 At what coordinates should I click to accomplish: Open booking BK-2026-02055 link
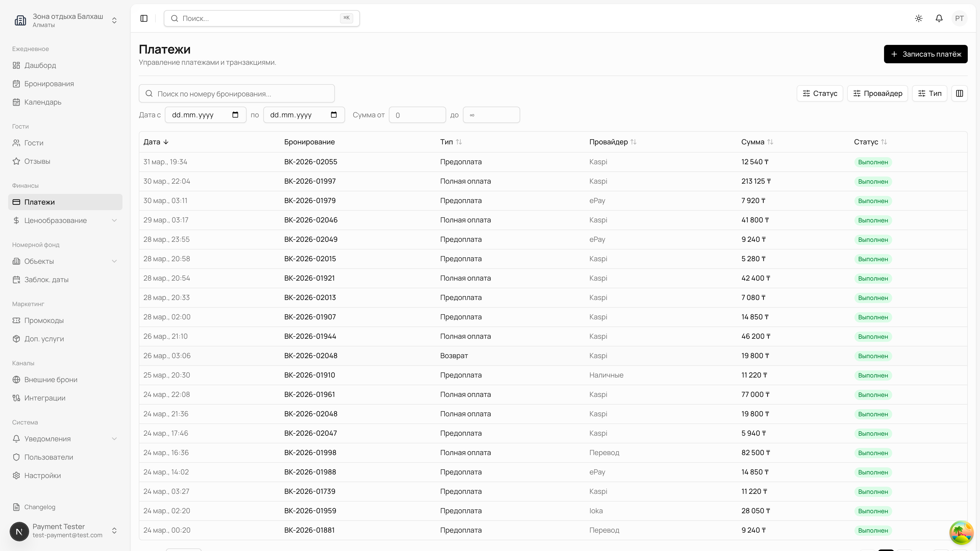tap(310, 162)
